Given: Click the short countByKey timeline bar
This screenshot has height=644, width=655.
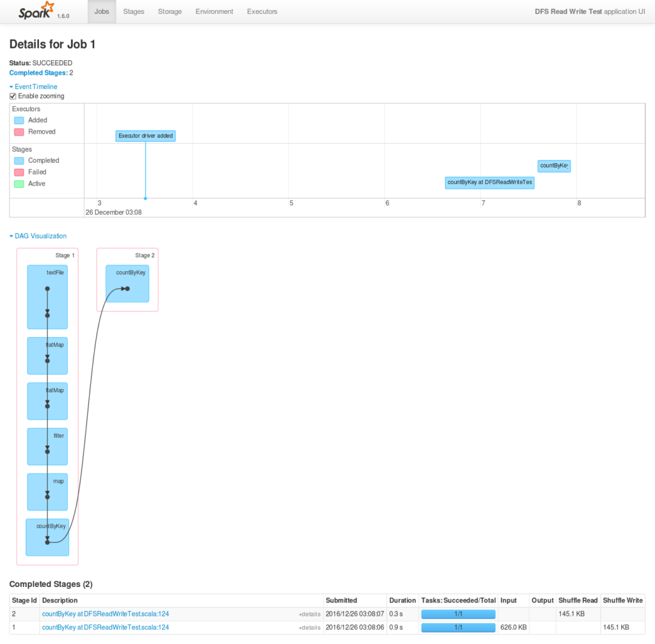Looking at the screenshot, I should (554, 166).
